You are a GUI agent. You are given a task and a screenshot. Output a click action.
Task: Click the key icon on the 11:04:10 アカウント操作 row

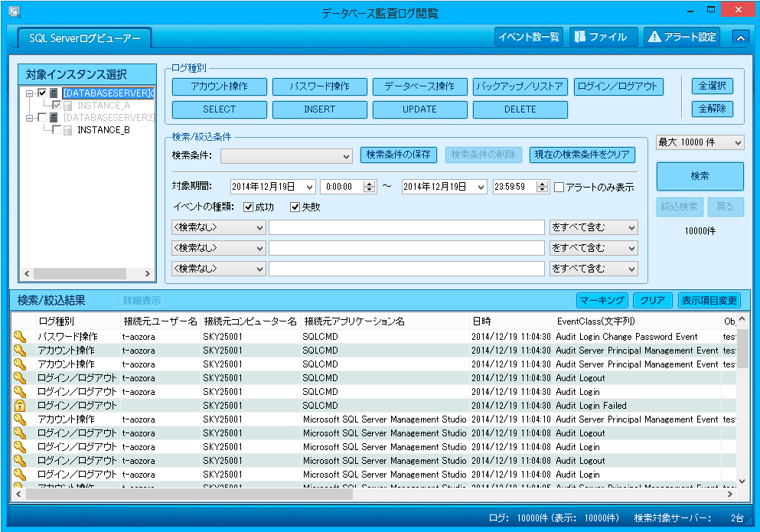(19, 419)
